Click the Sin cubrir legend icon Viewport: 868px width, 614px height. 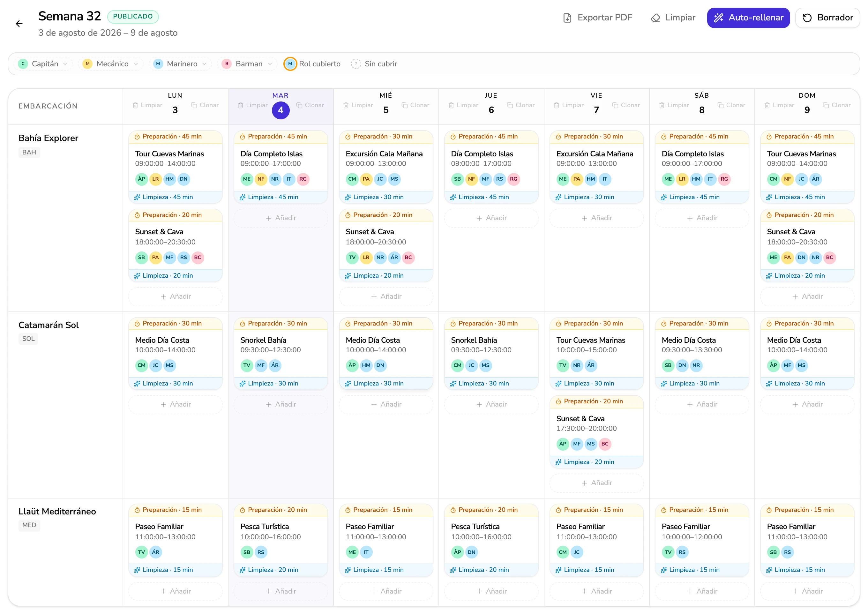(355, 64)
